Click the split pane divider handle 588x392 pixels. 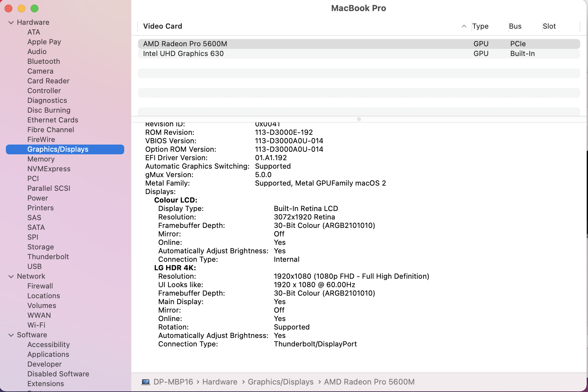(359, 119)
